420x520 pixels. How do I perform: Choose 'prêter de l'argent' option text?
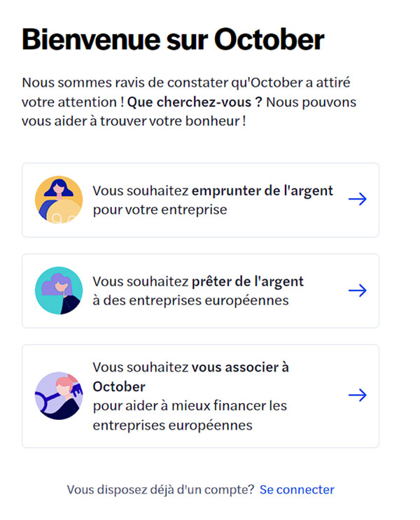(248, 282)
